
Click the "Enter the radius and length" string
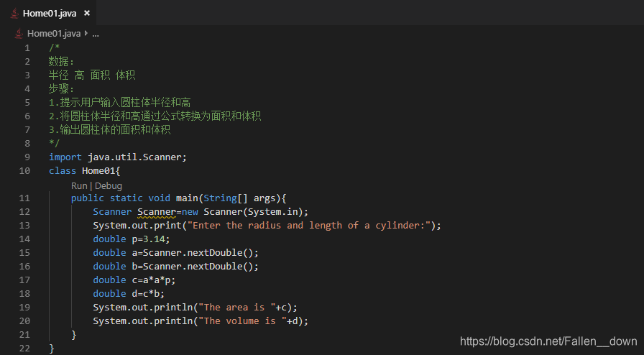point(309,225)
